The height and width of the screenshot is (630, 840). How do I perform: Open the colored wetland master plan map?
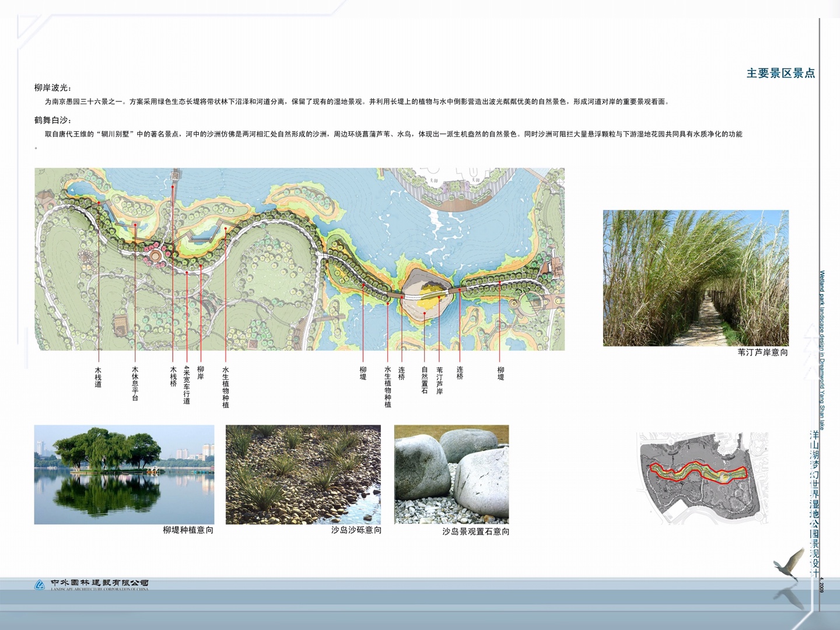tap(299, 259)
